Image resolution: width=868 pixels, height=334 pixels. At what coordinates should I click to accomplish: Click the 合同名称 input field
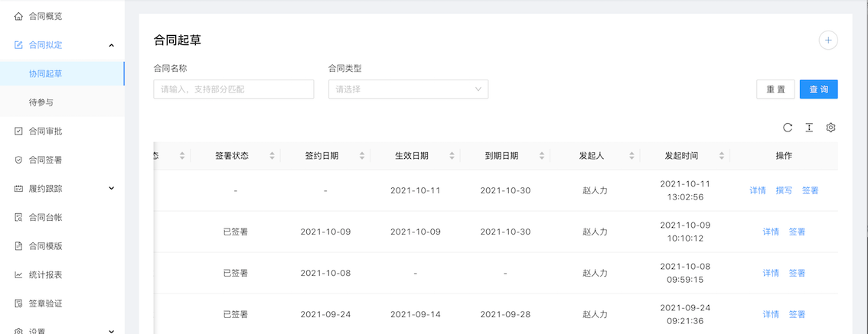click(x=233, y=89)
